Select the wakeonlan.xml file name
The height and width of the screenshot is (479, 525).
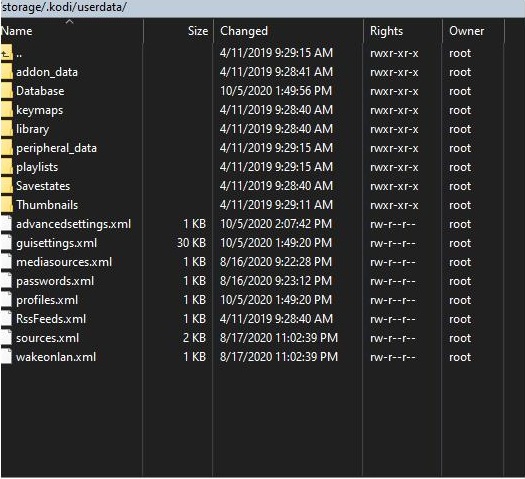point(56,357)
